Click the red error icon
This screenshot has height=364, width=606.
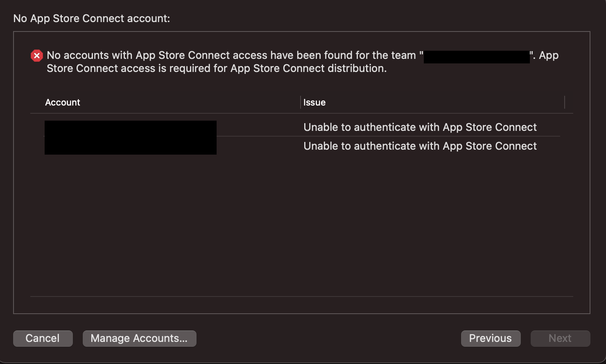[37, 56]
